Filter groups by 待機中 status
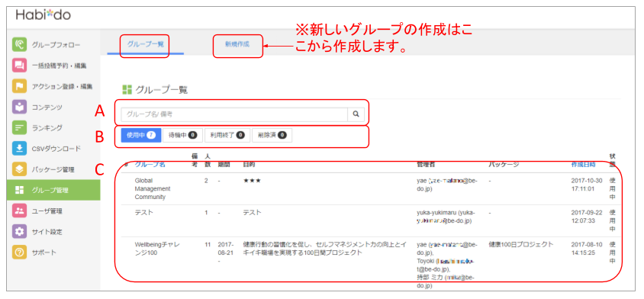The width and height of the screenshot is (644, 299). point(182,135)
